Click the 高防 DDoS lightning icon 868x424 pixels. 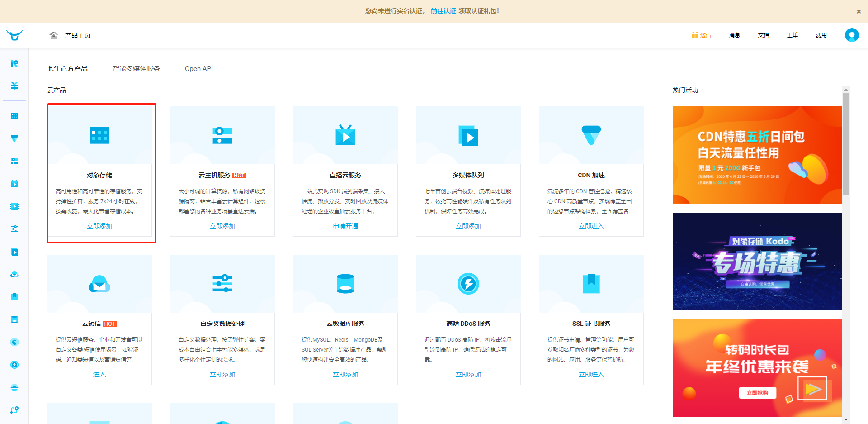pos(468,284)
